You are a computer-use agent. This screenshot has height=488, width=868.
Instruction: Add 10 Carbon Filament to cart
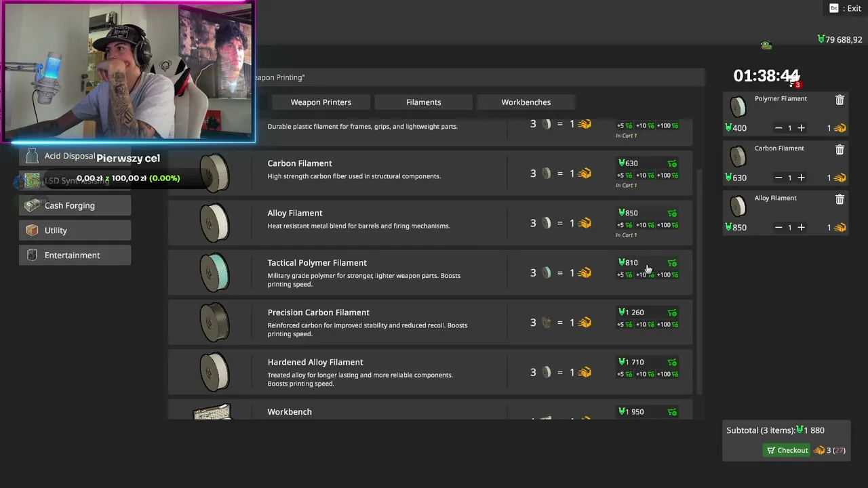coord(645,176)
